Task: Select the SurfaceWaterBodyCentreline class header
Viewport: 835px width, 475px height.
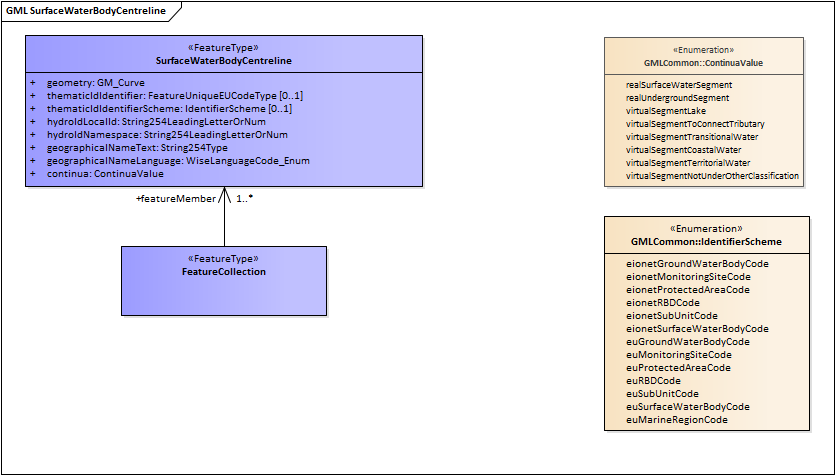Action: [223, 61]
